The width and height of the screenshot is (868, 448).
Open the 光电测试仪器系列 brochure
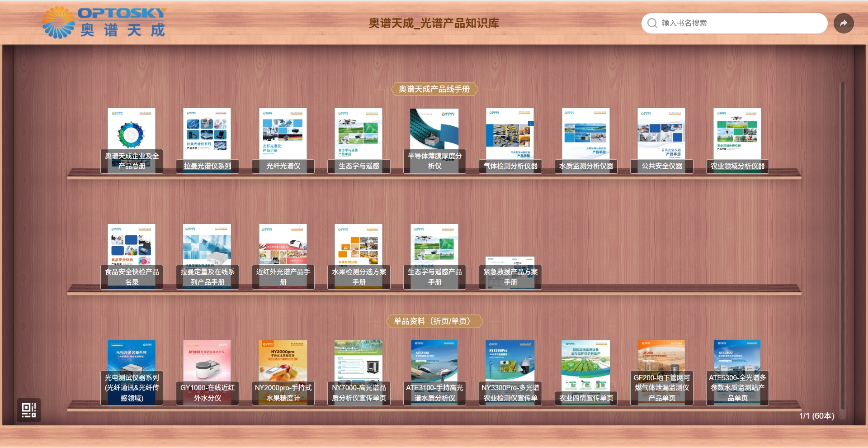132,372
